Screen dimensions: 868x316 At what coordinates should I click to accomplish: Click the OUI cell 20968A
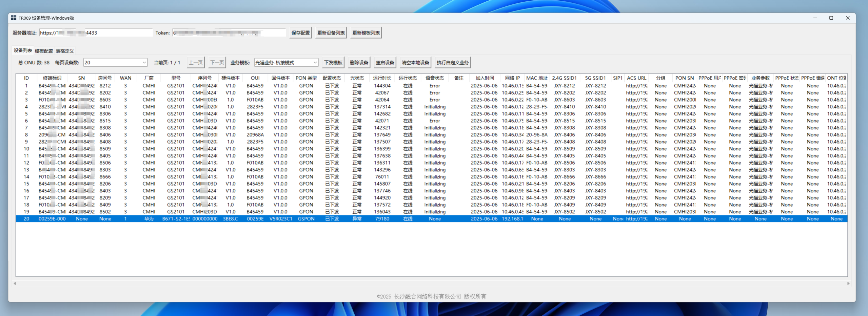(x=255, y=135)
